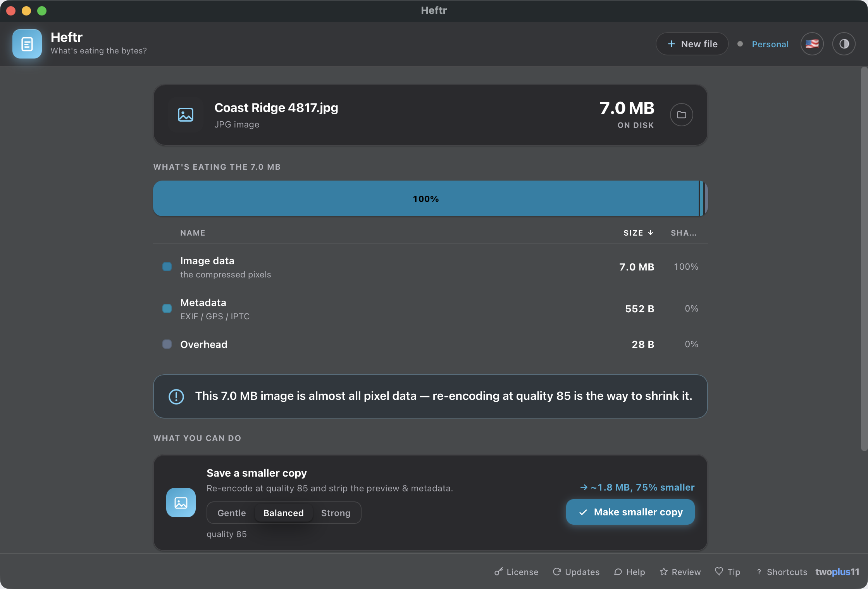Viewport: 868px width, 589px height.
Task: Click the 552 B metadata size value
Action: point(640,309)
